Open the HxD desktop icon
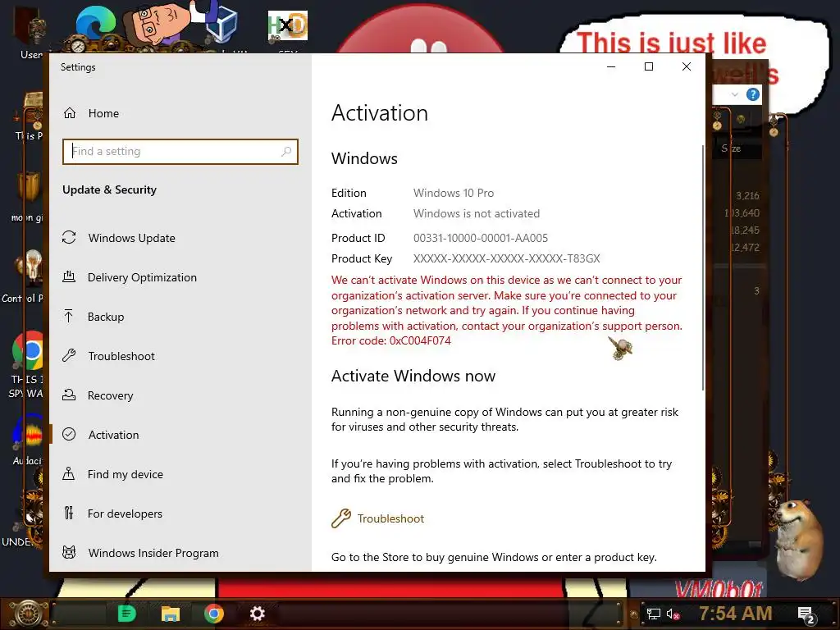Viewport: 840px width, 630px height. tap(288, 25)
